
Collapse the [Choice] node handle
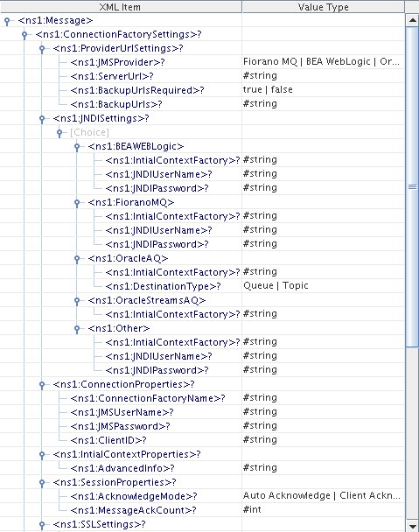(x=59, y=133)
